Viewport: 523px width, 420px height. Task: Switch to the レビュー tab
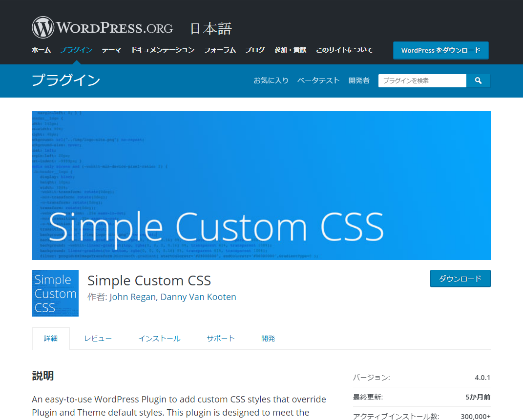[x=98, y=339]
